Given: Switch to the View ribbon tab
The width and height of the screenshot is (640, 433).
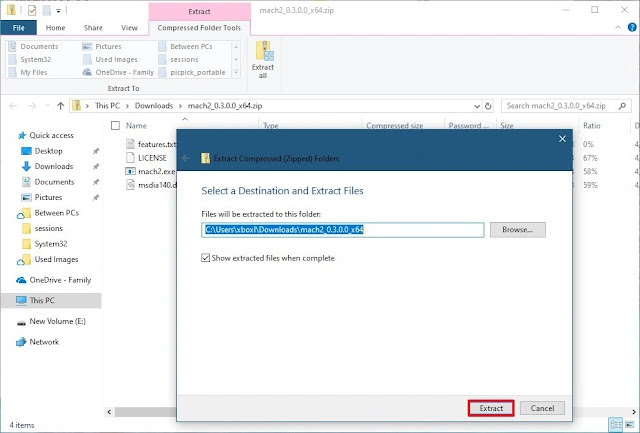Looking at the screenshot, I should coord(129,28).
